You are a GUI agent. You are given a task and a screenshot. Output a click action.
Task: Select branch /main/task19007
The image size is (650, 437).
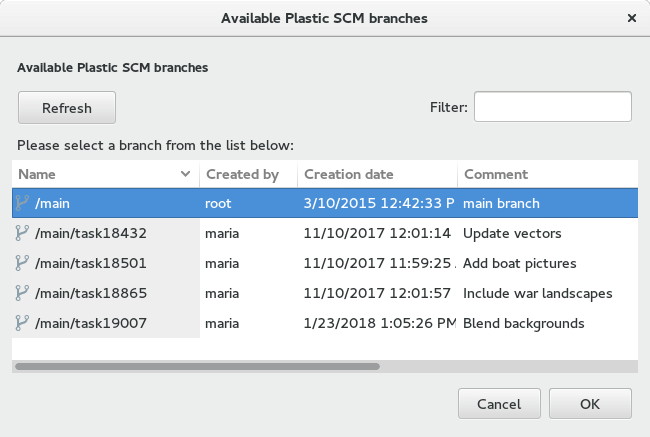click(x=91, y=323)
